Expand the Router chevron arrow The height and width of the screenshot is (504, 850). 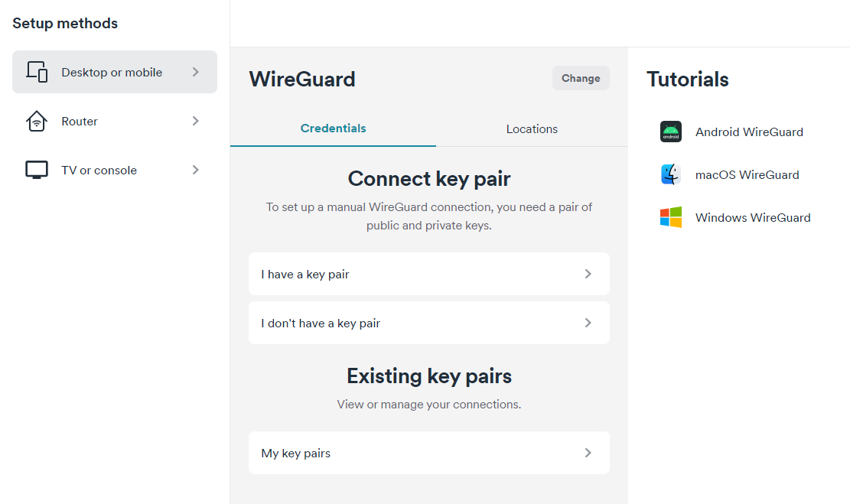point(196,121)
